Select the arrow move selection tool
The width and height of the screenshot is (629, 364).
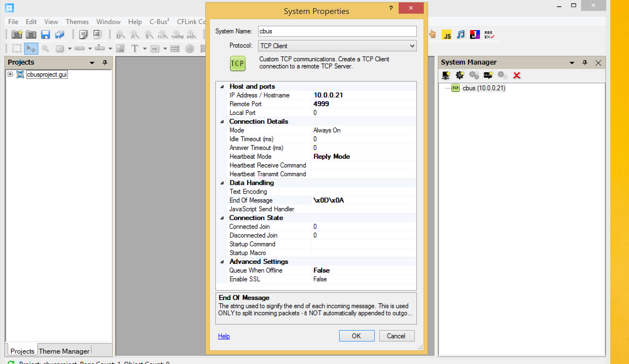[x=31, y=49]
